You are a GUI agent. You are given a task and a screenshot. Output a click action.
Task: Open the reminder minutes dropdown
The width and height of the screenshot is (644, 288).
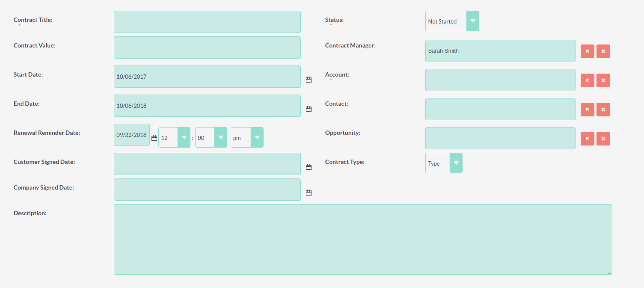(x=211, y=137)
